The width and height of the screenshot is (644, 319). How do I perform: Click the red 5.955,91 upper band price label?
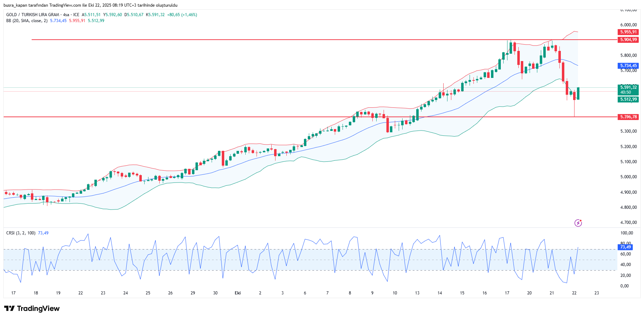[x=628, y=32]
